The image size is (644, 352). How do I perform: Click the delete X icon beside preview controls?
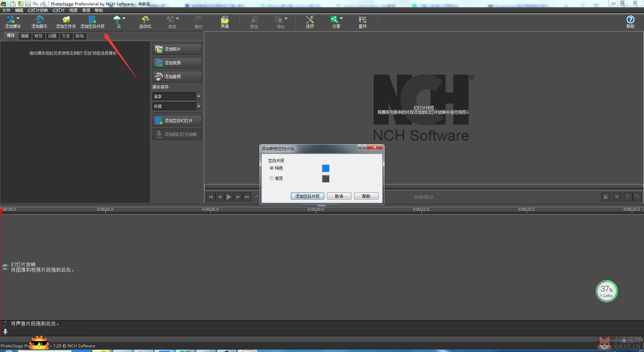(616, 197)
